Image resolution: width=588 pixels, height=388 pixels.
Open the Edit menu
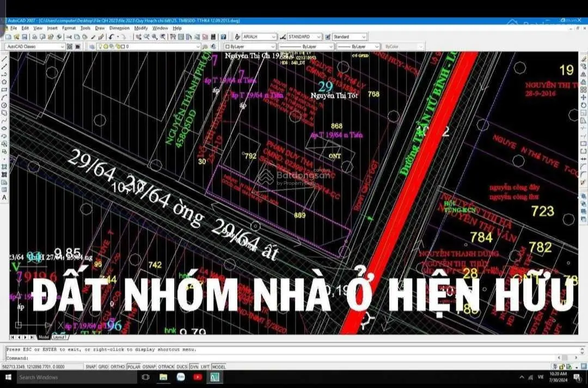[24, 28]
